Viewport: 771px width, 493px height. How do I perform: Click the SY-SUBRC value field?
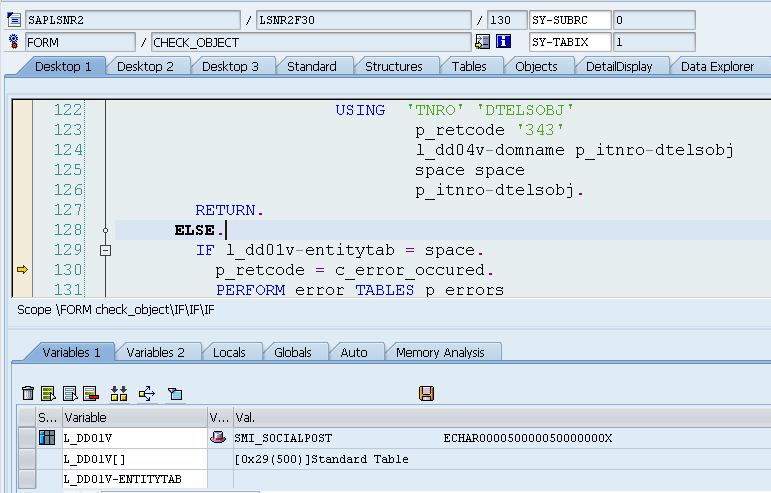click(x=653, y=20)
